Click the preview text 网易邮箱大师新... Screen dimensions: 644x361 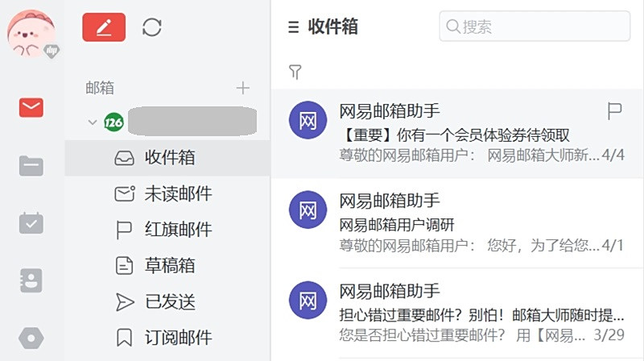click(x=538, y=156)
